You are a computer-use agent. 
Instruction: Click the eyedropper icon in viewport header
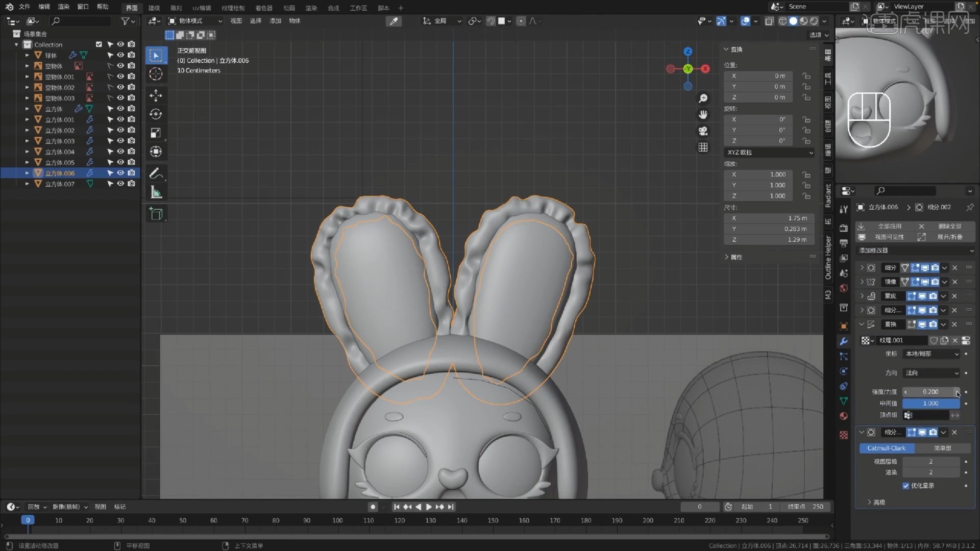pyautogui.click(x=394, y=21)
